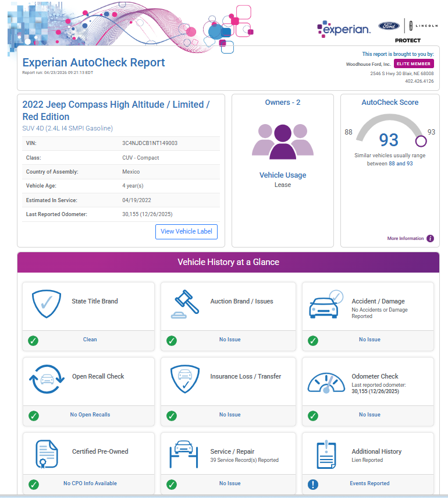This screenshot has height=498, width=448.
Task: Open No Issue link under Auction Brand
Action: 230,340
